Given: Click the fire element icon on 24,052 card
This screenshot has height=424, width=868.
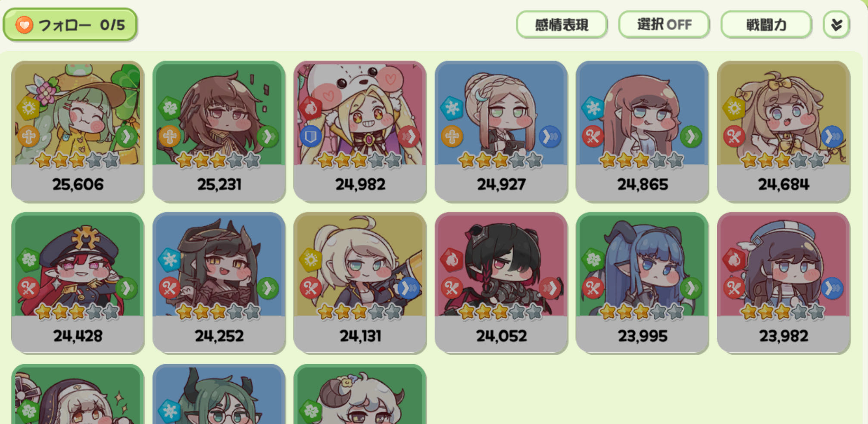Looking at the screenshot, I should click(x=452, y=259).
